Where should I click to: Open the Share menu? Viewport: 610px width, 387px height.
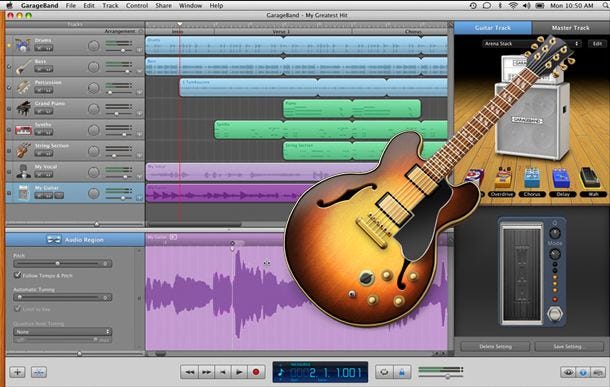point(163,5)
